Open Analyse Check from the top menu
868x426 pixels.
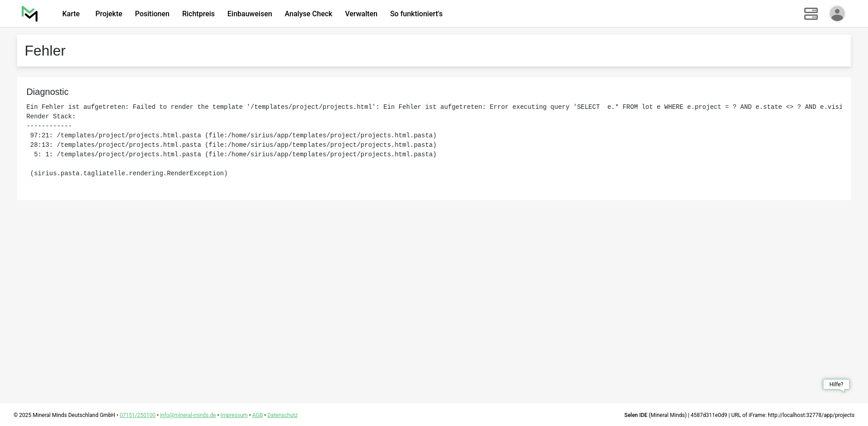[308, 14]
